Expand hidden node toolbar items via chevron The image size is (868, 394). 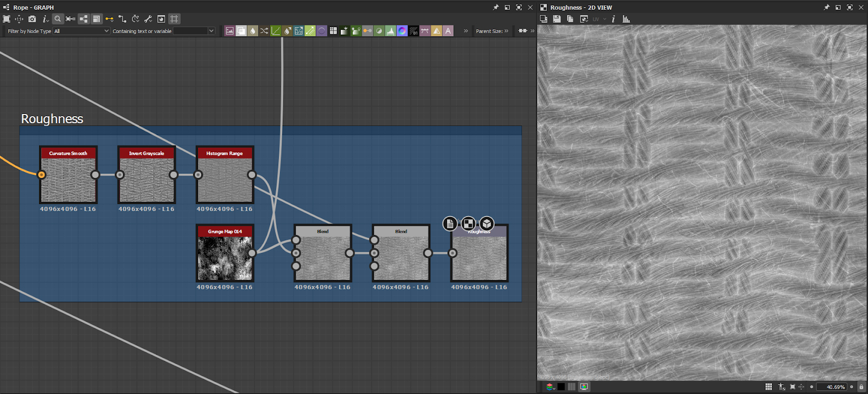(465, 31)
